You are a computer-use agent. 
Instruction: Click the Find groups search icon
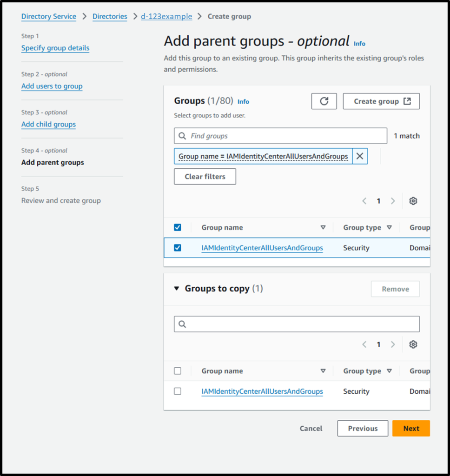pyautogui.click(x=182, y=136)
